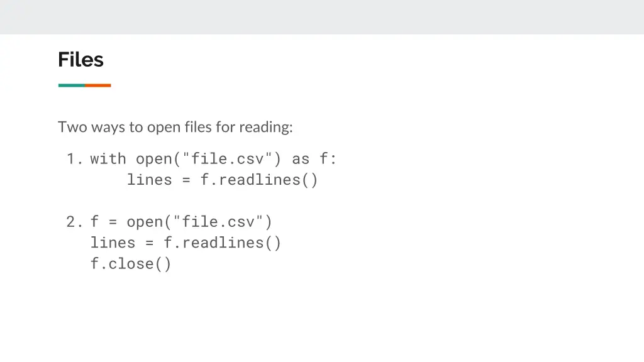This screenshot has width=644, height=362.
Task: Click the equals sign in "f = open"
Action: coord(113,222)
